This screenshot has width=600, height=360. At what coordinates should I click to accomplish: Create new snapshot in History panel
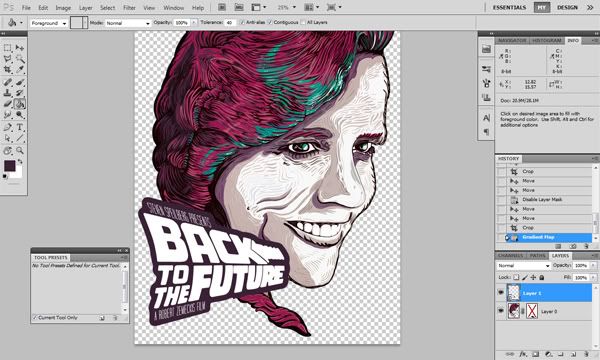(573, 246)
